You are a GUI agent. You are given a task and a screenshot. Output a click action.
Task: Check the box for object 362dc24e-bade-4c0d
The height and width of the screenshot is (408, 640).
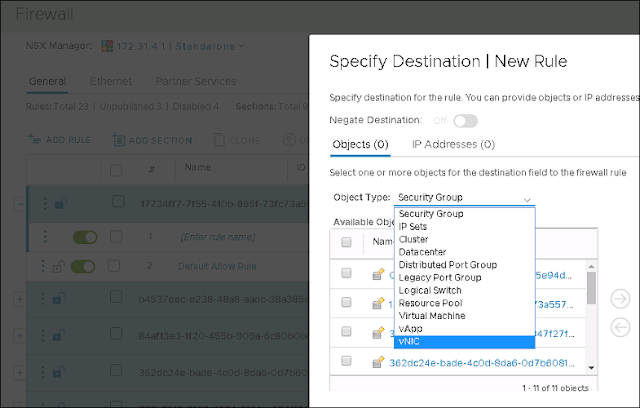(346, 361)
